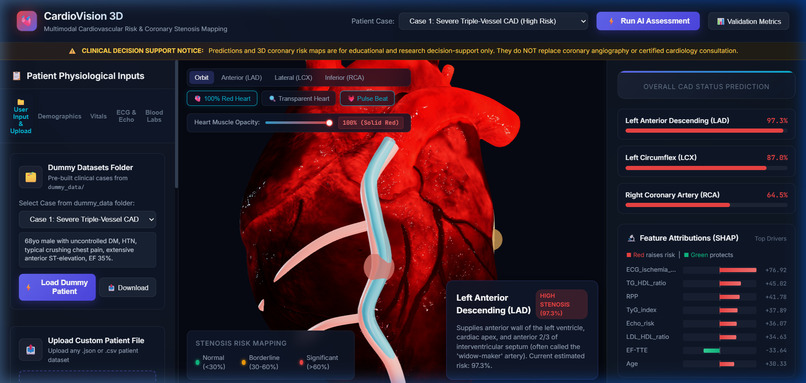Image resolution: width=806 pixels, height=383 pixels.
Task: Click the folder icon in the Dummy Datasets Folder card
Action: click(x=31, y=176)
